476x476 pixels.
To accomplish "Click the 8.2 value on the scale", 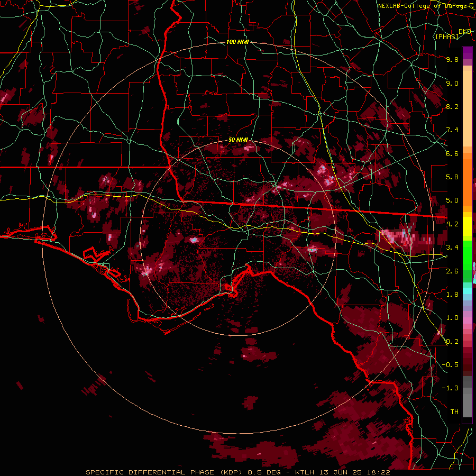I will tap(452, 106).
